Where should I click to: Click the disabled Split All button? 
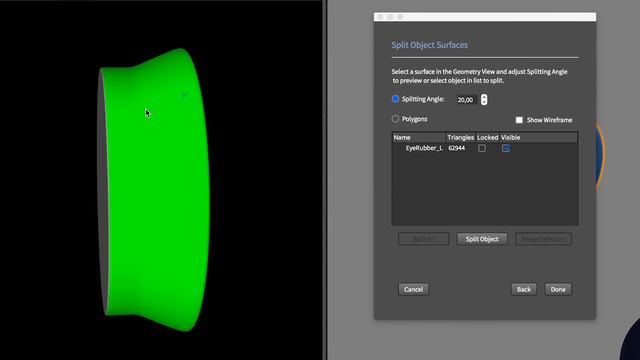(423, 239)
